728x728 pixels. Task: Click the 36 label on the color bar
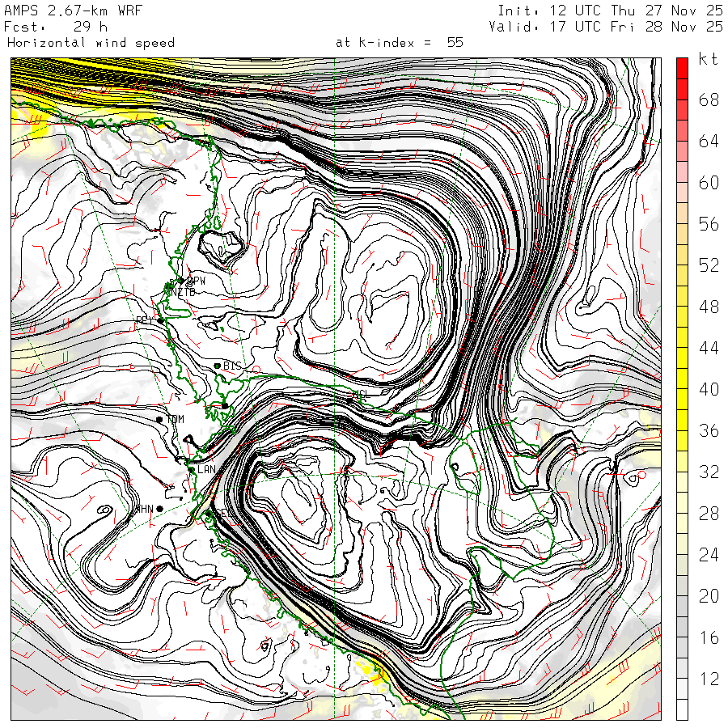coord(709,430)
